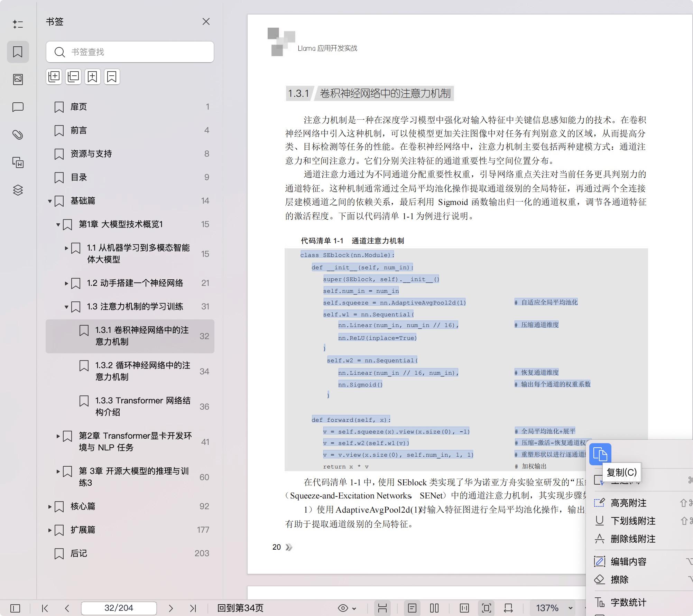Image resolution: width=693 pixels, height=616 pixels.
Task: Toggle single-page layout in the bottom toolbar
Action: pyautogui.click(x=412, y=608)
